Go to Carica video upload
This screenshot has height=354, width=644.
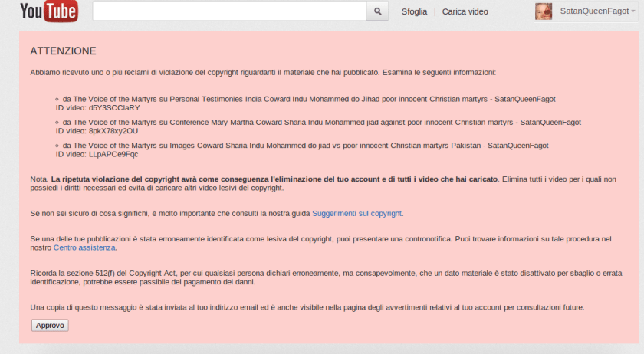[465, 11]
